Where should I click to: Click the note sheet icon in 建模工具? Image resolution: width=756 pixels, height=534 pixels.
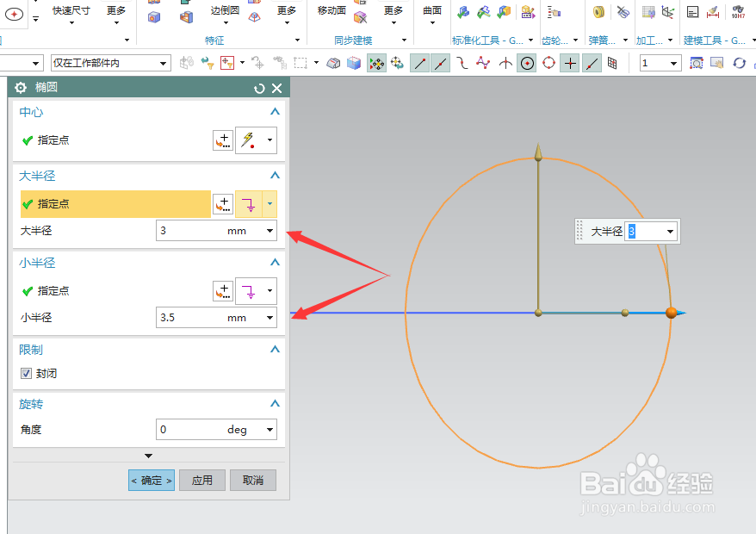click(x=693, y=13)
